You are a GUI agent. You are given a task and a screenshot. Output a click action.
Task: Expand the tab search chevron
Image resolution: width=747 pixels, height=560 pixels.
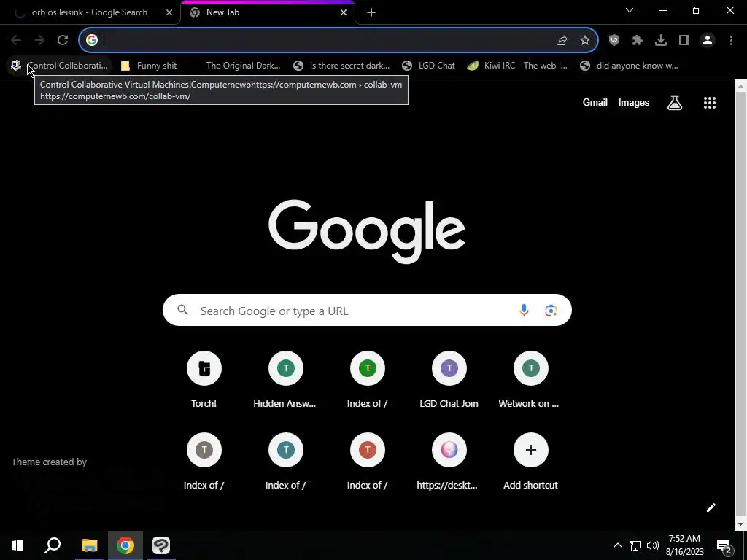(630, 10)
